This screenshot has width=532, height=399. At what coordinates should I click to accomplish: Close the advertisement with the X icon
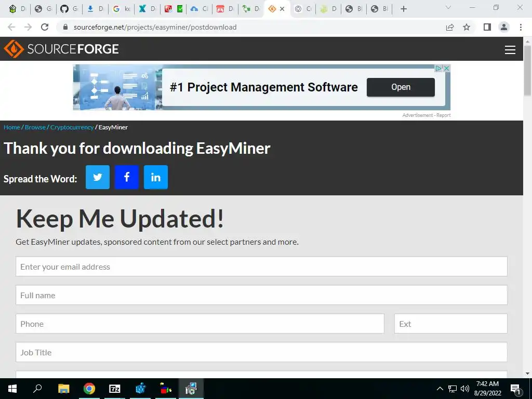[447, 68]
